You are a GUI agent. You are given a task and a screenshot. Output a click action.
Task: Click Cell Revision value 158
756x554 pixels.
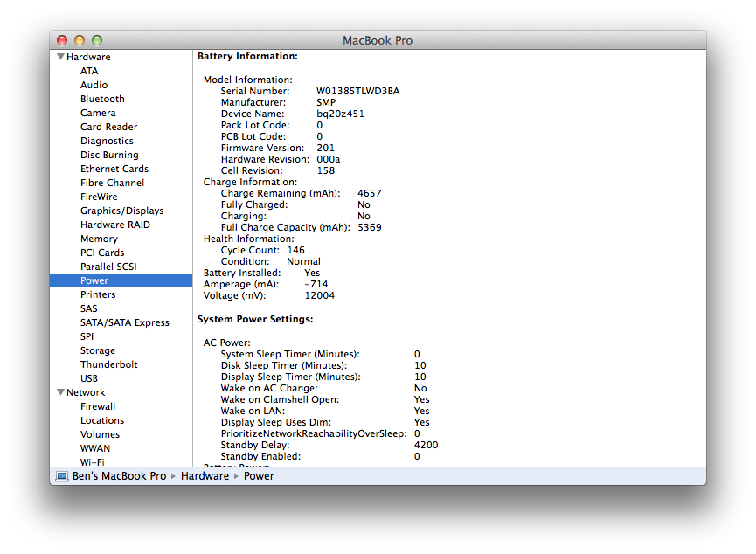coord(325,170)
